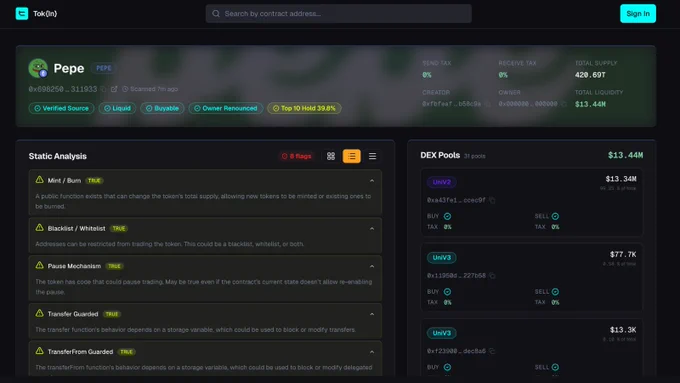This screenshot has height=383, width=680.
Task: Click the Transfer Guarded warning icon
Action: (39, 313)
